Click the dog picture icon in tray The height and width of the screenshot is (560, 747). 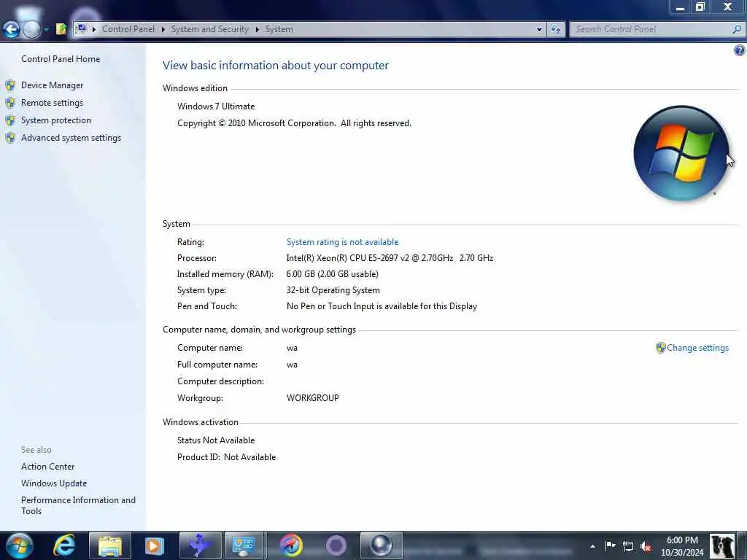(x=722, y=546)
